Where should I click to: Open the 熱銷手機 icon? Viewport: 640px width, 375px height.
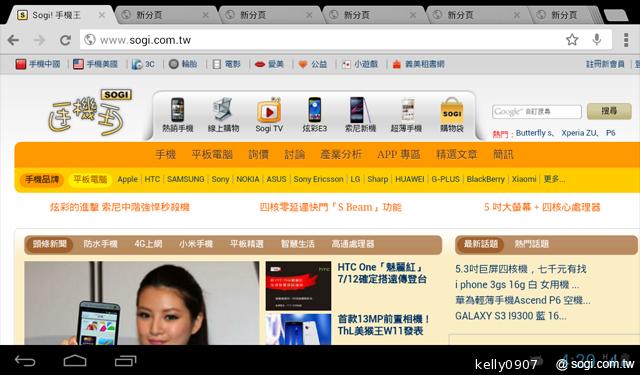click(x=178, y=115)
